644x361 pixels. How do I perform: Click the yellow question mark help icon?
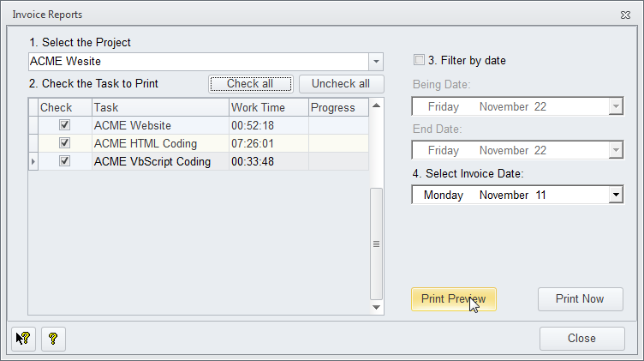coord(53,339)
